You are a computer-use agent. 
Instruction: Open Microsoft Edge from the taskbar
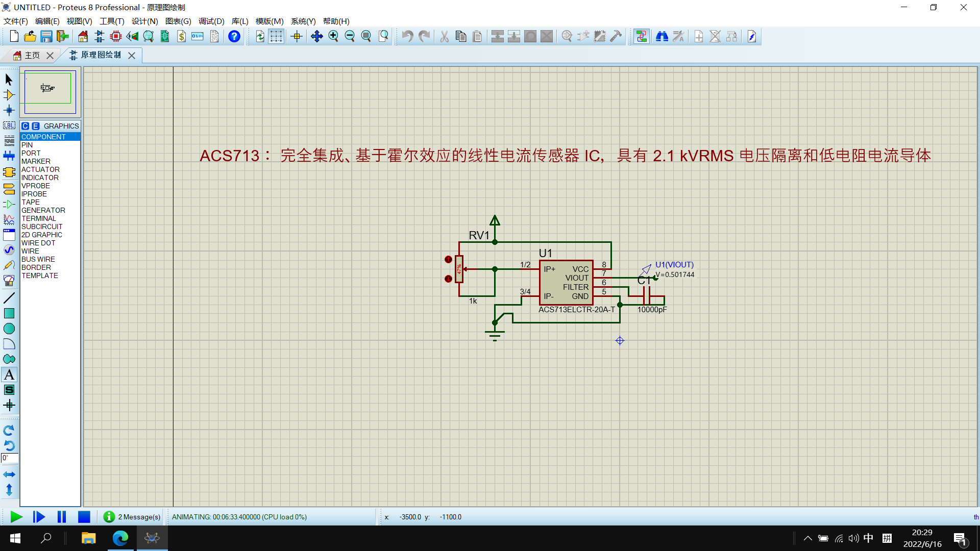click(x=120, y=538)
